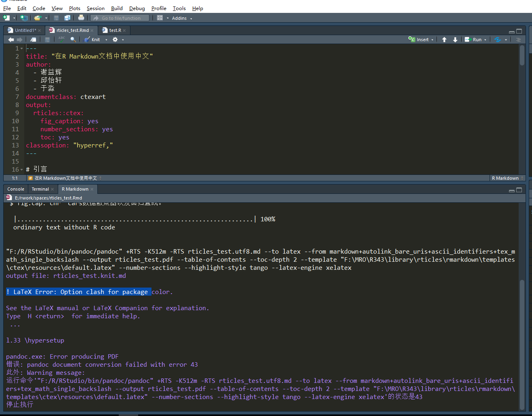Open the Help menu

point(198,8)
